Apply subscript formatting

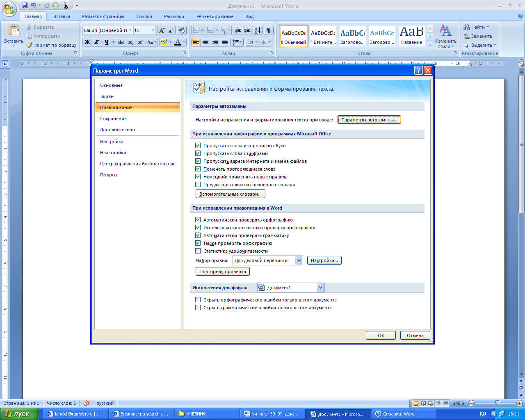tap(131, 42)
